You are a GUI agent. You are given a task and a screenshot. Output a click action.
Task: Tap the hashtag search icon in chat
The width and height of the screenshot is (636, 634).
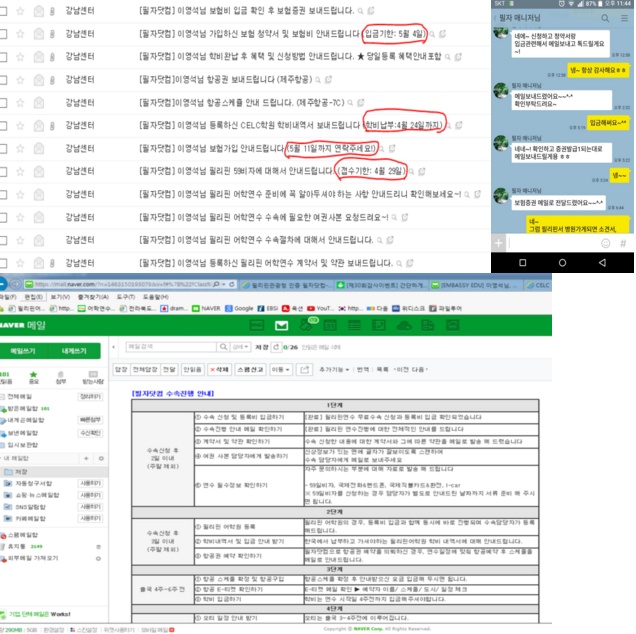pyautogui.click(x=623, y=243)
